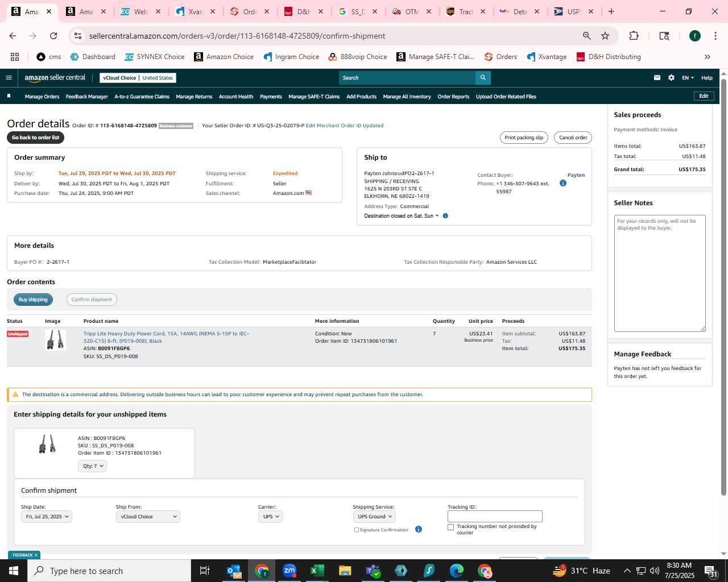Expand Destination closed on Sat, Sun
Image resolution: width=728 pixels, height=582 pixels.
[402, 216]
